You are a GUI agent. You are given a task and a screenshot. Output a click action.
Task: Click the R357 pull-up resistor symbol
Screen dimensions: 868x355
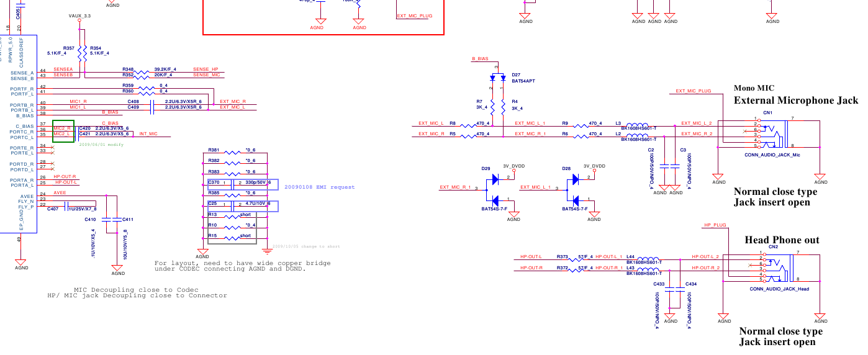coord(79,55)
